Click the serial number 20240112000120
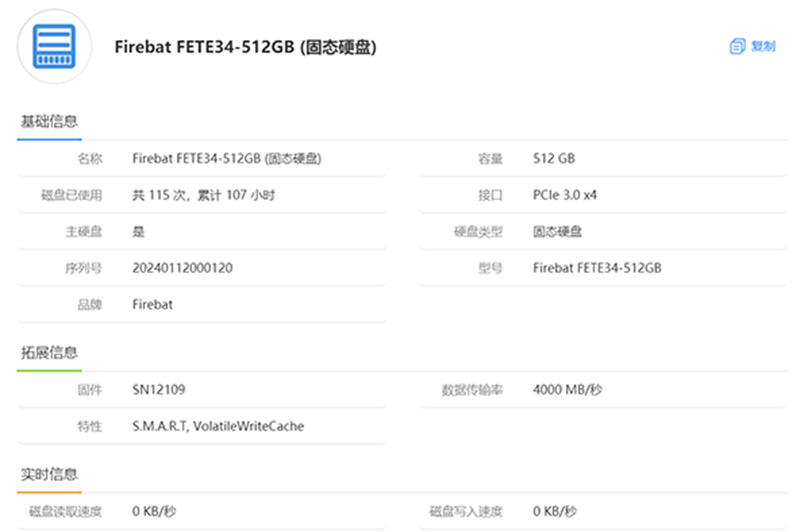 (182, 268)
